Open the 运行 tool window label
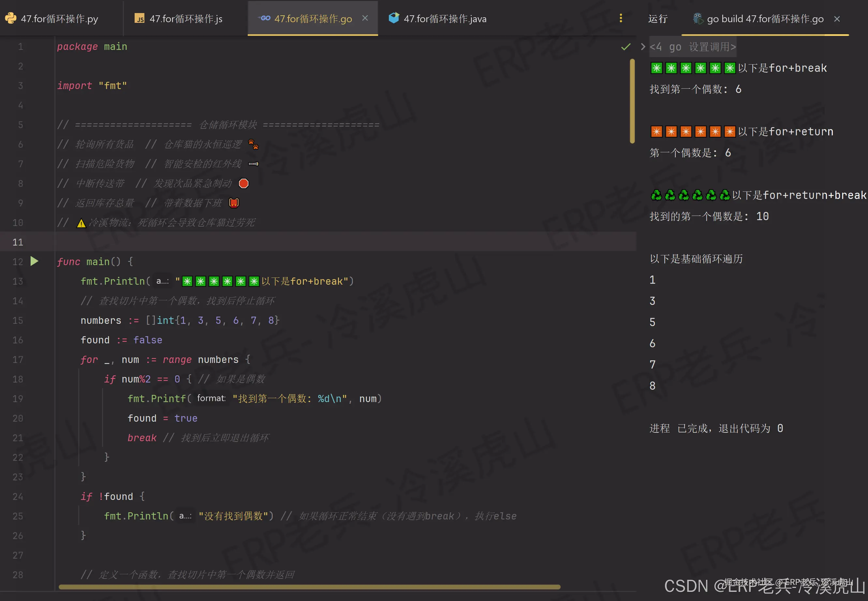This screenshot has width=868, height=601. [657, 19]
